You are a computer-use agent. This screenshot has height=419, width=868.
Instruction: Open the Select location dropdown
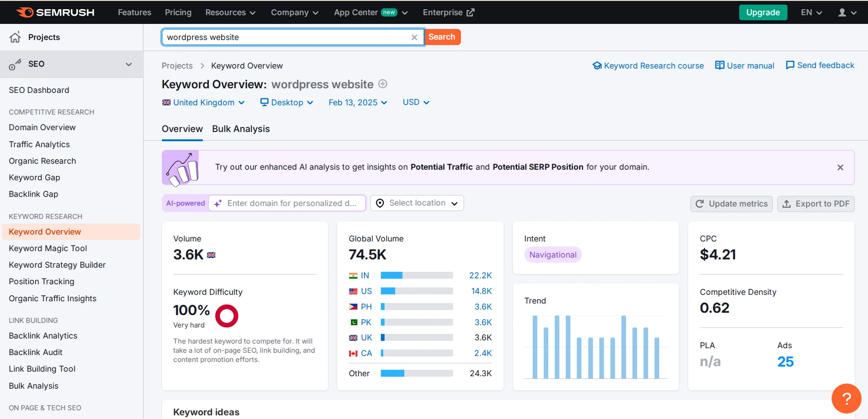[417, 203]
